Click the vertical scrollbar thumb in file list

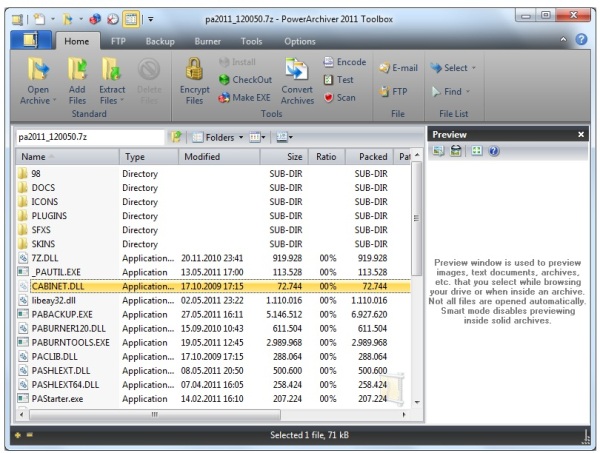tap(417, 218)
